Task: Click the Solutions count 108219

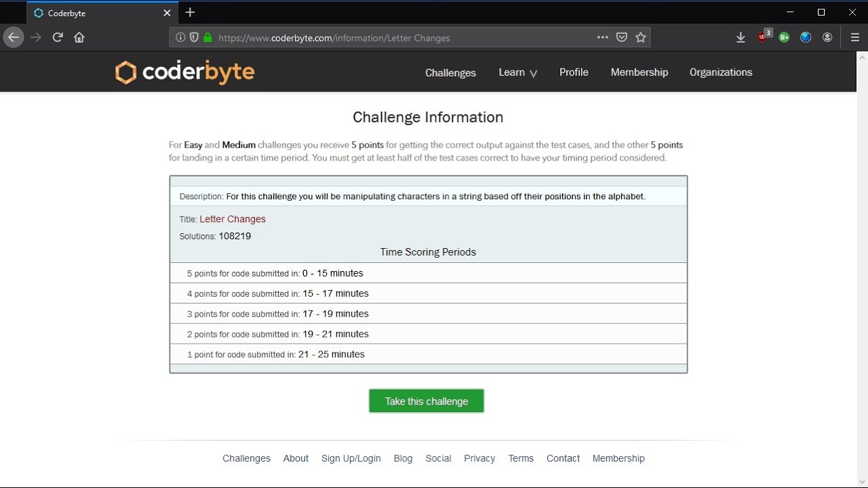Action: click(x=235, y=236)
